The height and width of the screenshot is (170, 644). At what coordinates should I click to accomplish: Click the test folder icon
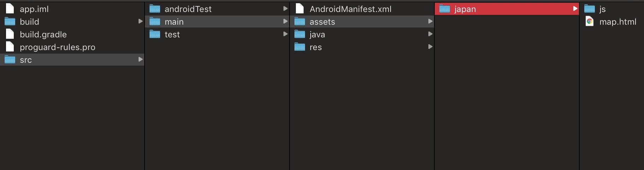point(155,34)
